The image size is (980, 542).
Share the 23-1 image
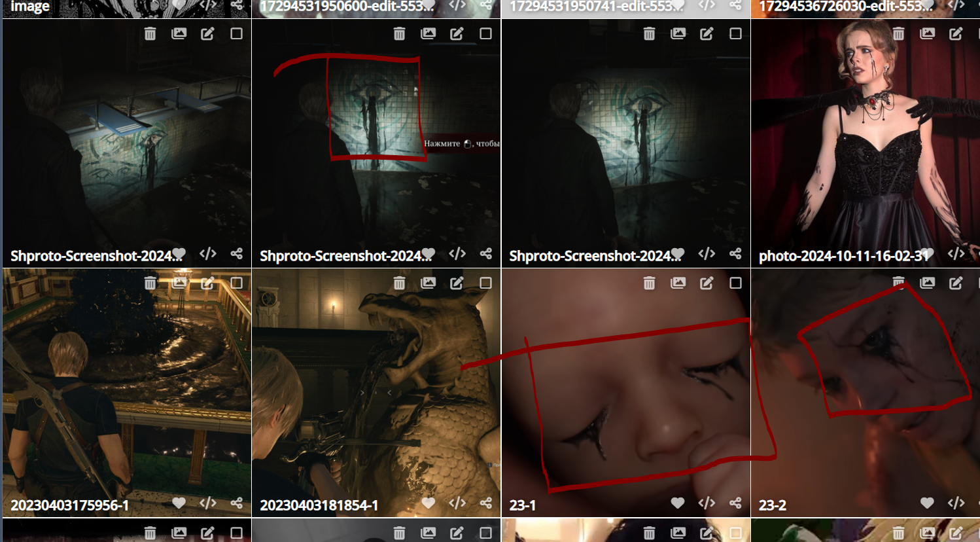[x=735, y=503]
